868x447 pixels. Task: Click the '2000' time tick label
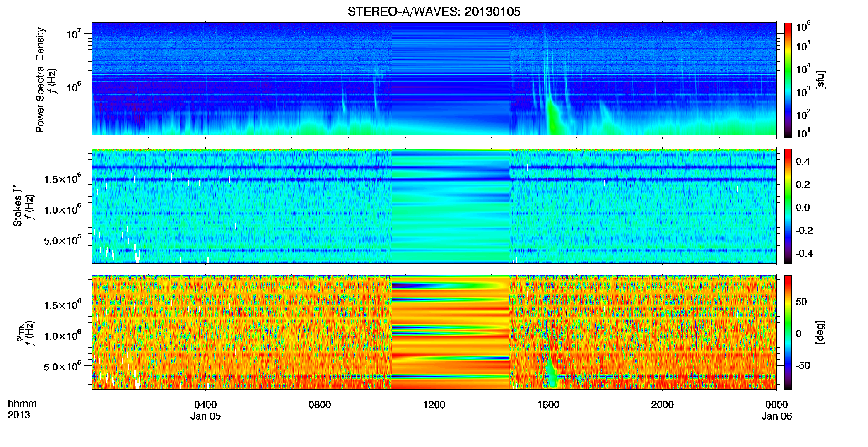662,404
